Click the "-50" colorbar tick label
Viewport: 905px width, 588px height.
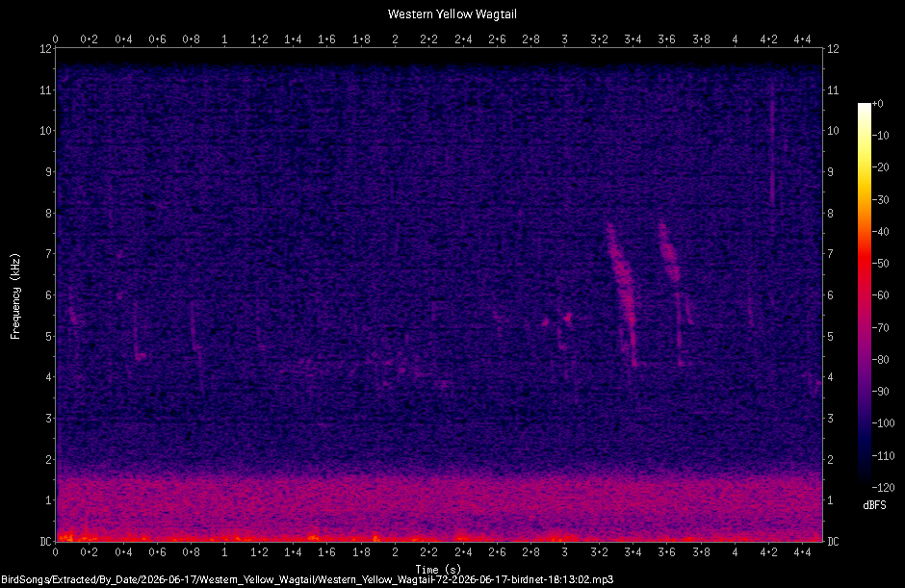pos(880,263)
